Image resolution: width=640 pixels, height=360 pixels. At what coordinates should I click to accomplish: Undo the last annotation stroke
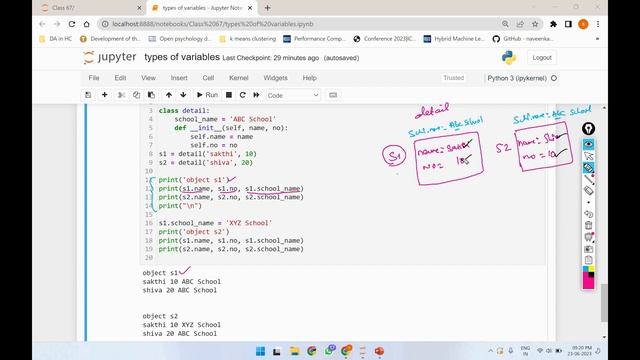pyautogui.click(x=588, y=214)
